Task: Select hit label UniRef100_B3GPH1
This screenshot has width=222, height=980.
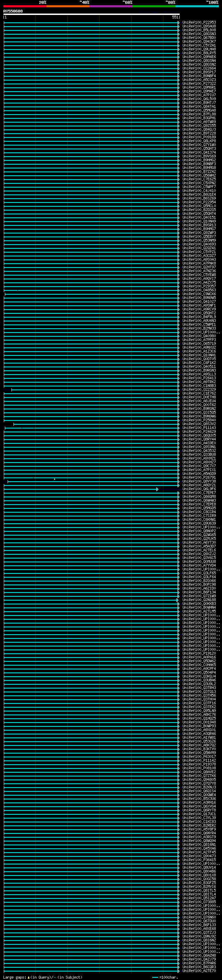Action: pos(199,118)
